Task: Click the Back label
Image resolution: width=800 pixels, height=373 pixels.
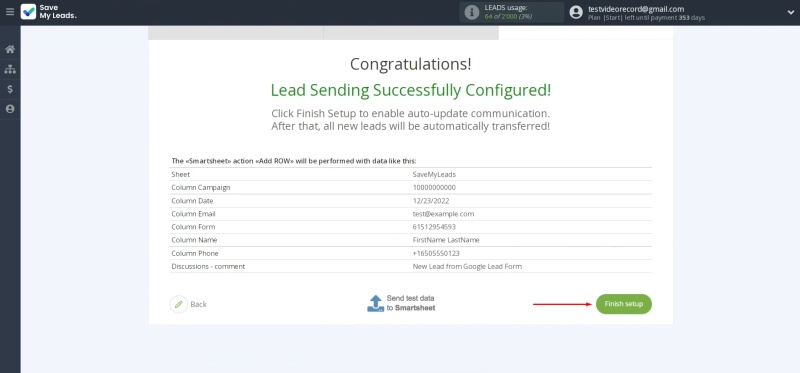Action: pos(198,304)
